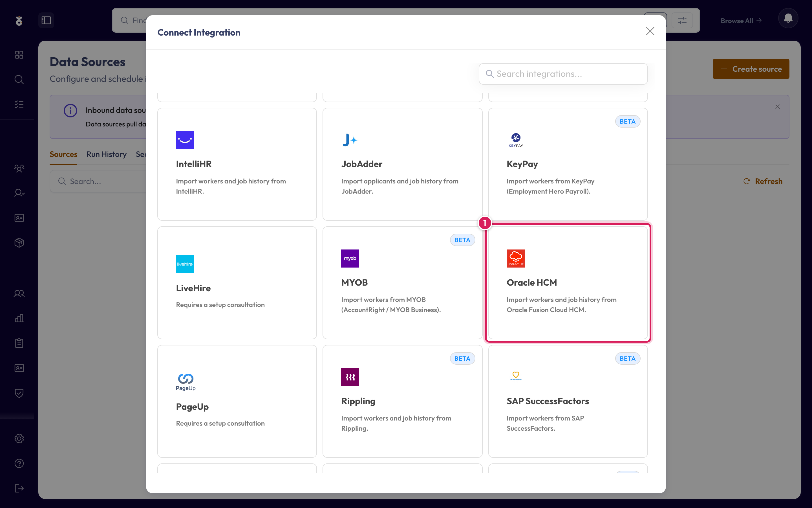812x508 pixels.
Task: Click the SAP SuccessFactors heading
Action: click(x=548, y=401)
